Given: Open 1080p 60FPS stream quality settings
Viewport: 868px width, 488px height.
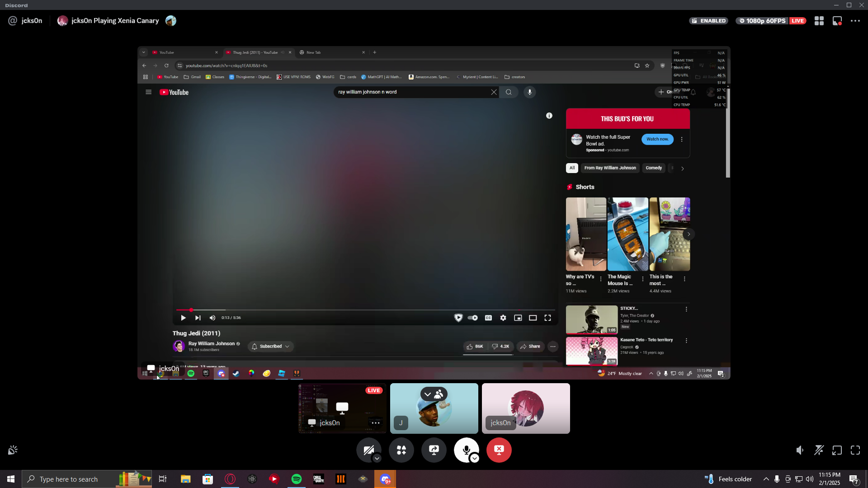Looking at the screenshot, I should pos(762,21).
